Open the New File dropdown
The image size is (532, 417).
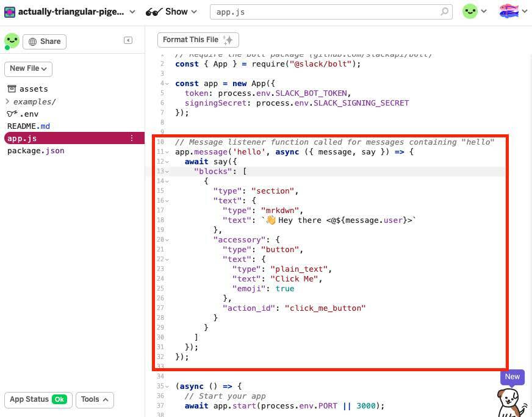pyautogui.click(x=27, y=68)
